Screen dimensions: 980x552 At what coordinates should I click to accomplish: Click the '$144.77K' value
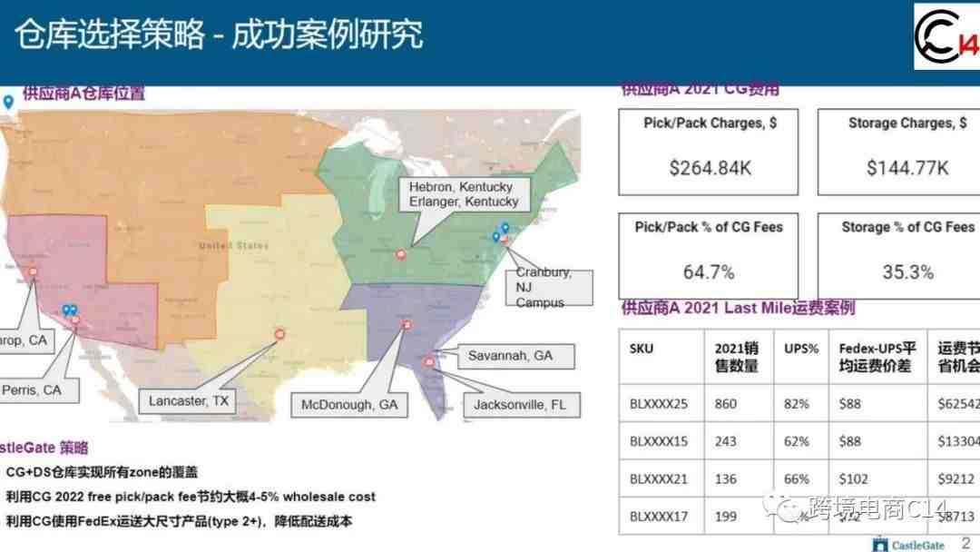pyautogui.click(x=906, y=168)
